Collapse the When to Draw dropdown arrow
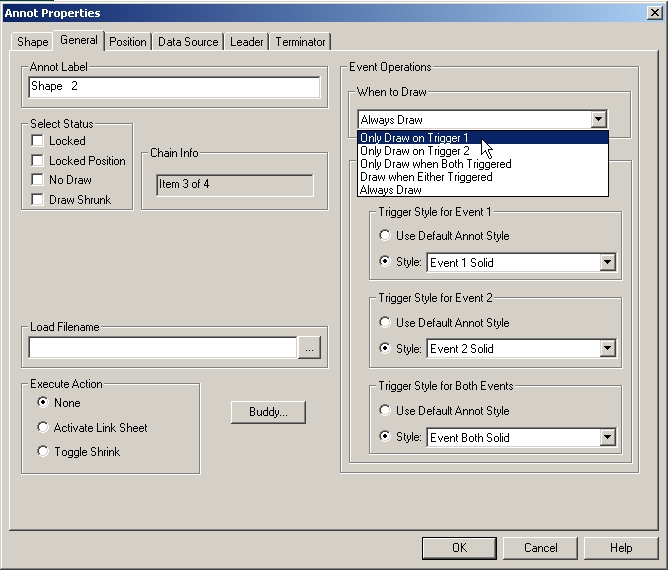 [598, 119]
